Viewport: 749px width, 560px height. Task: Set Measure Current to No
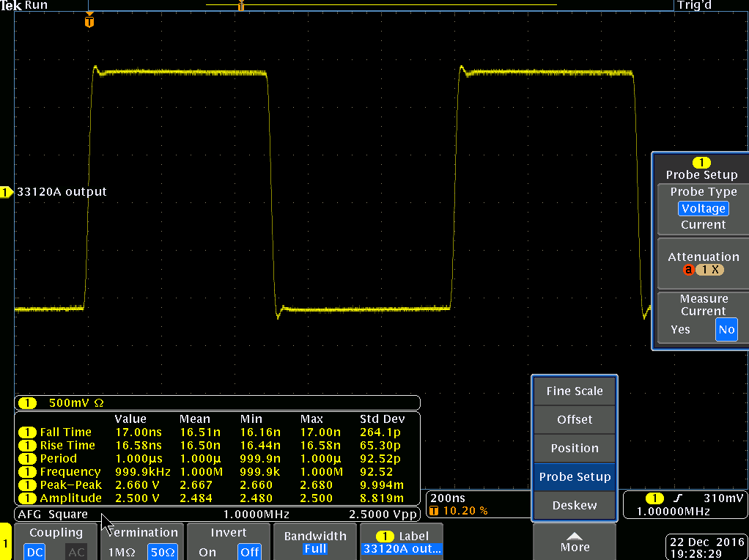tap(726, 329)
